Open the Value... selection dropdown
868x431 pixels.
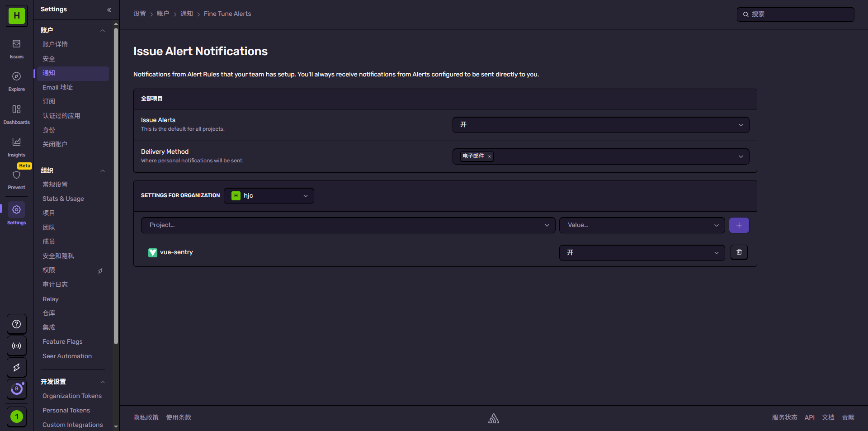coord(642,225)
